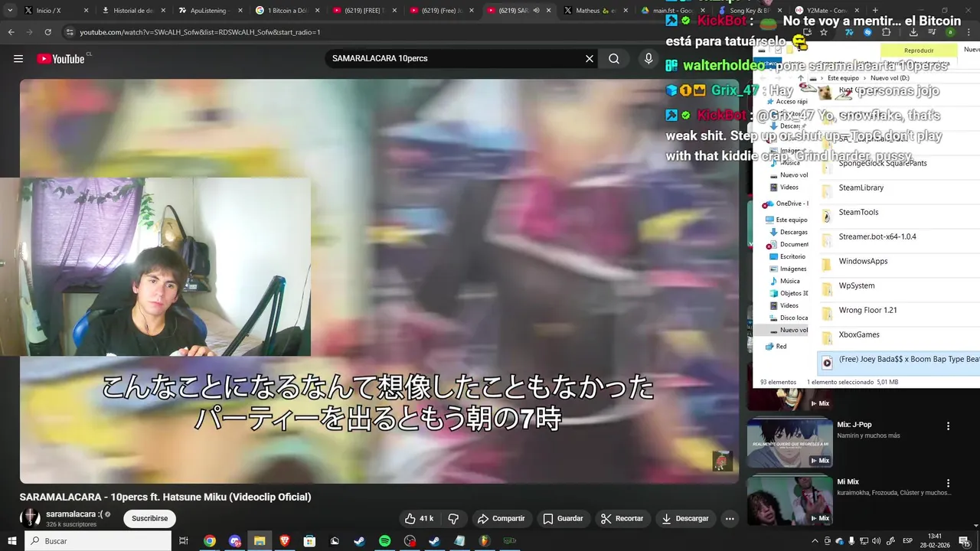
Task: Go to the YouTube home logo
Action: coord(61,59)
